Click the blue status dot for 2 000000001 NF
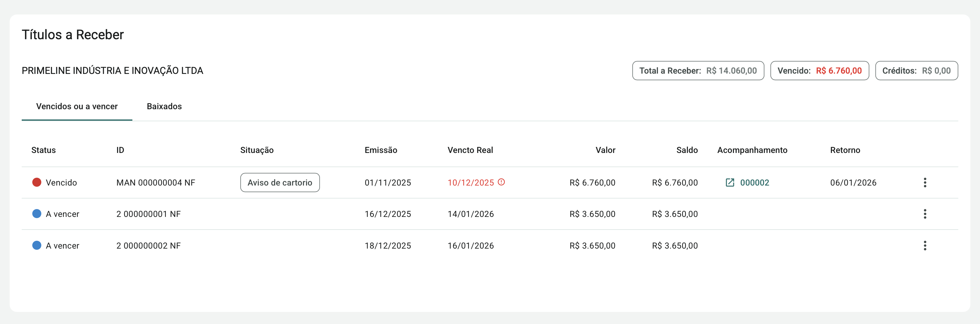The image size is (980, 324). tap(36, 214)
